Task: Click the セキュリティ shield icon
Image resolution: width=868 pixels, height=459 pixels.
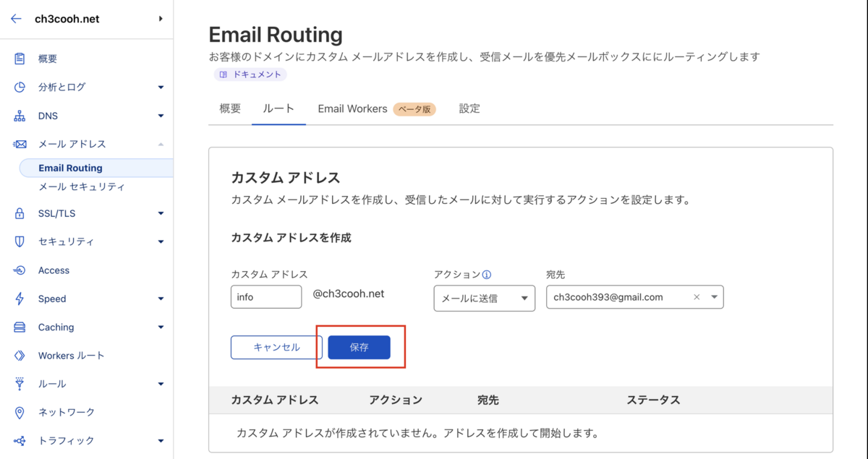Action: 20,241
